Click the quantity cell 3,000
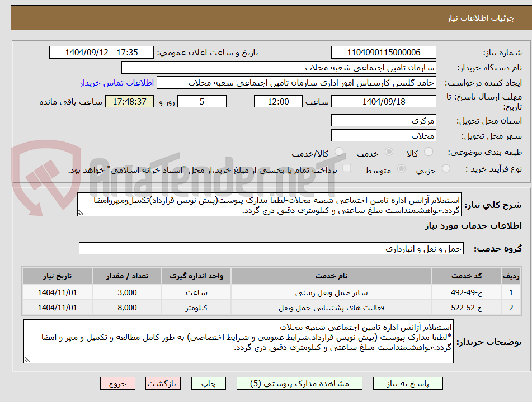 coord(127,292)
